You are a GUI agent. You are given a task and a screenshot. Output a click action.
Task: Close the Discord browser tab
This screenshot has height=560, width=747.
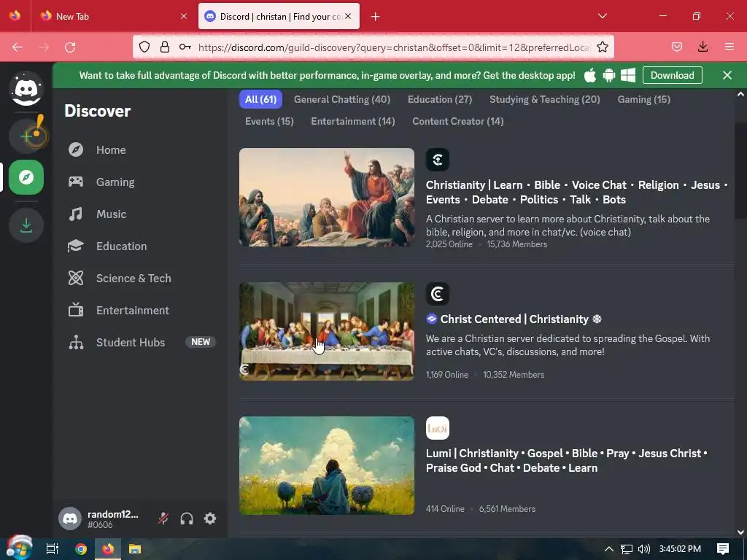click(x=348, y=16)
